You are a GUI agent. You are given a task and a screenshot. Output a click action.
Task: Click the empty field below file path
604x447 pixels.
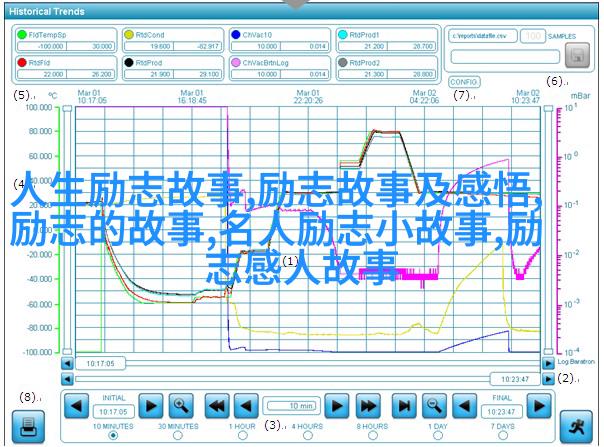point(505,57)
